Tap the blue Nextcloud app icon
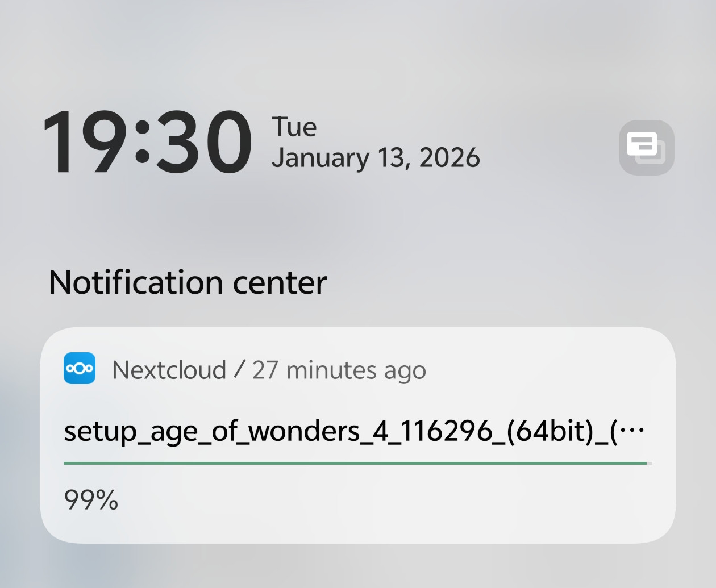Screen dimensions: 716x588 tap(80, 369)
